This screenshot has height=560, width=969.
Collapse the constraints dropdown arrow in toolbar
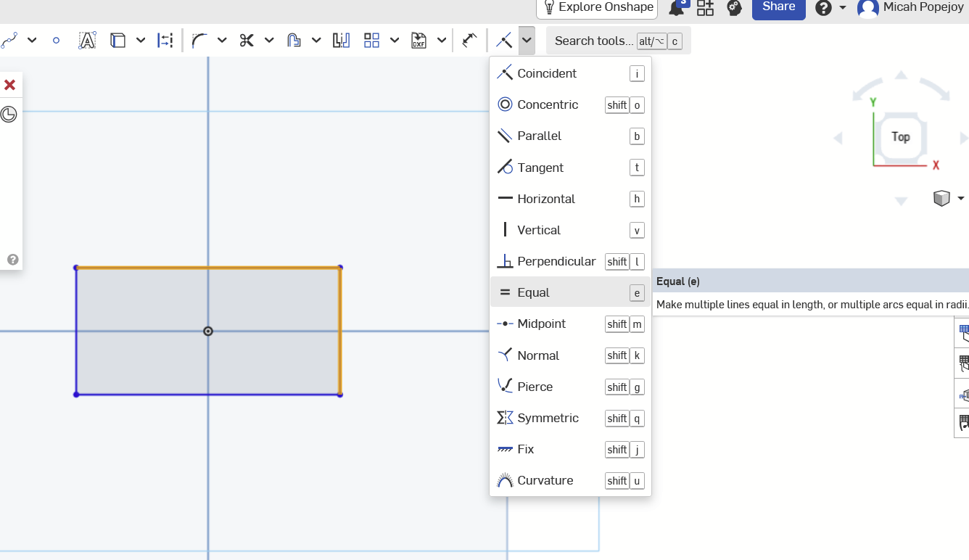coord(527,41)
